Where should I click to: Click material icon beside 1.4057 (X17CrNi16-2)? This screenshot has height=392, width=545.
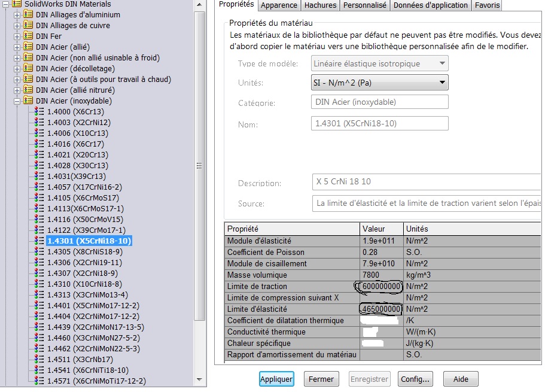coord(39,187)
